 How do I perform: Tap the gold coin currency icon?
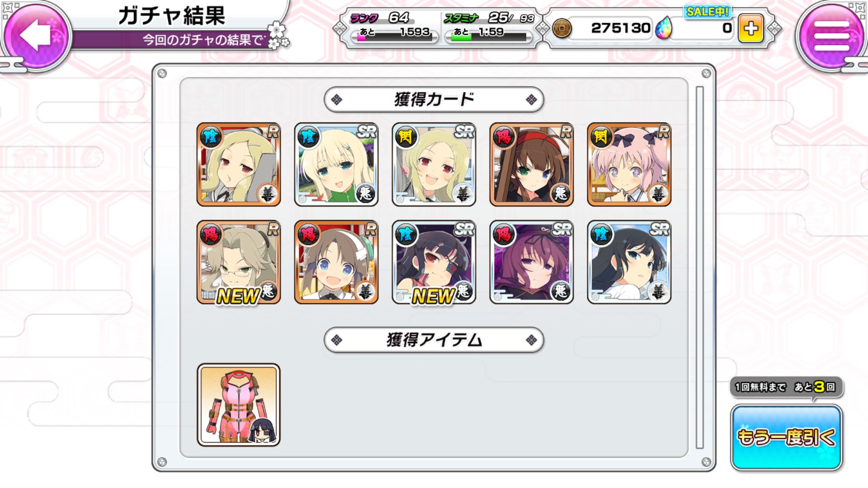[x=562, y=28]
